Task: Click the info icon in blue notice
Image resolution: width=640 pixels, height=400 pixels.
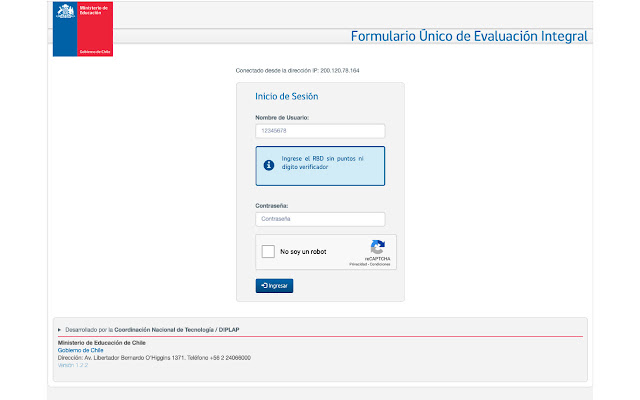Action: coord(269,165)
